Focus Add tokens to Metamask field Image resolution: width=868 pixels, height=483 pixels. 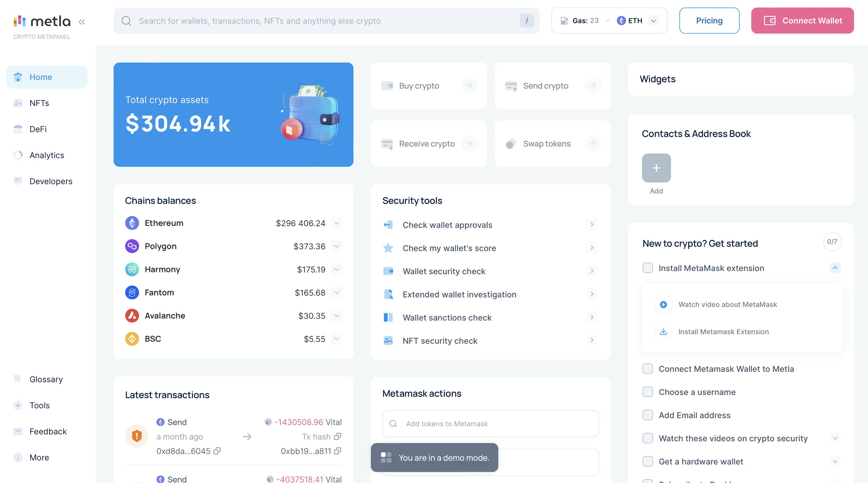pyautogui.click(x=490, y=424)
